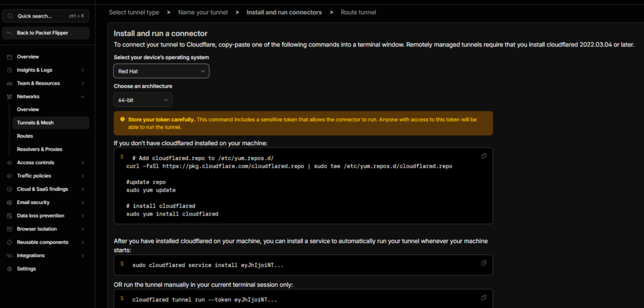Expand the Reusable components chevron
This screenshot has height=308, width=644.
(82, 242)
